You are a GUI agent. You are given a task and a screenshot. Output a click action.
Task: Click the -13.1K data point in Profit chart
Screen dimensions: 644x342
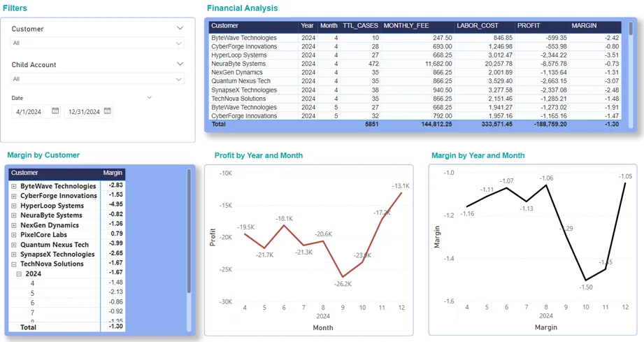click(401, 193)
